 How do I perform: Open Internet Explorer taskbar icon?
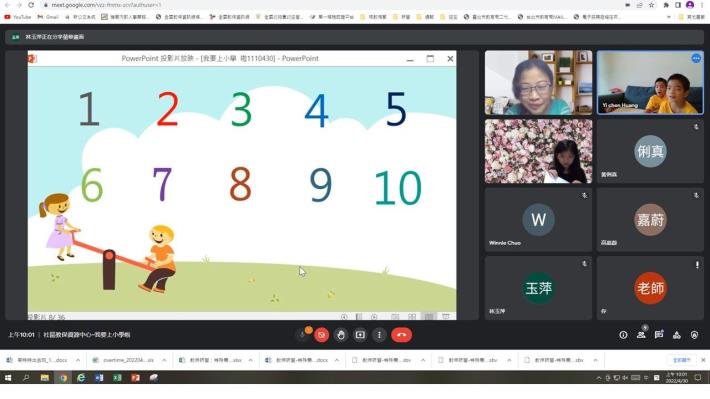coord(81,377)
